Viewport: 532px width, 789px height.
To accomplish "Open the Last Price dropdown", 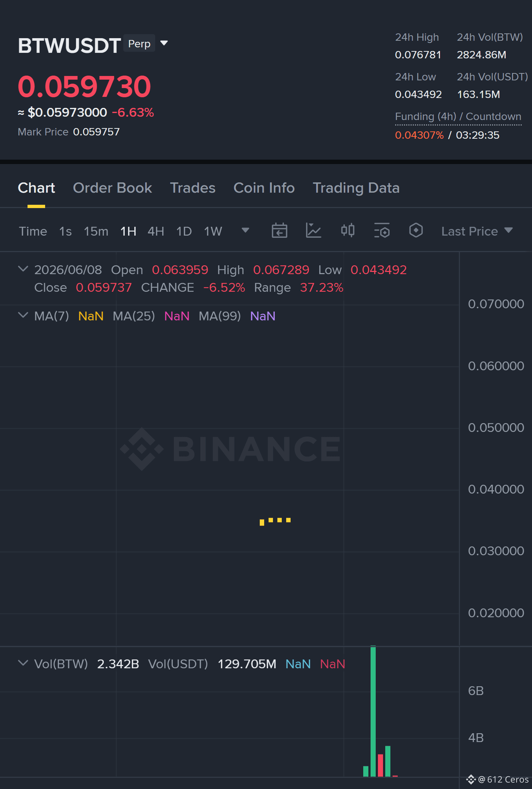I will [x=477, y=231].
